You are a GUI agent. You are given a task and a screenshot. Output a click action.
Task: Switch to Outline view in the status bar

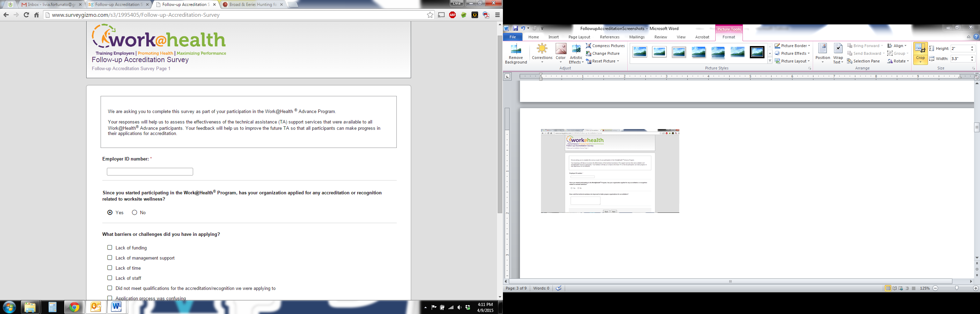(x=907, y=289)
